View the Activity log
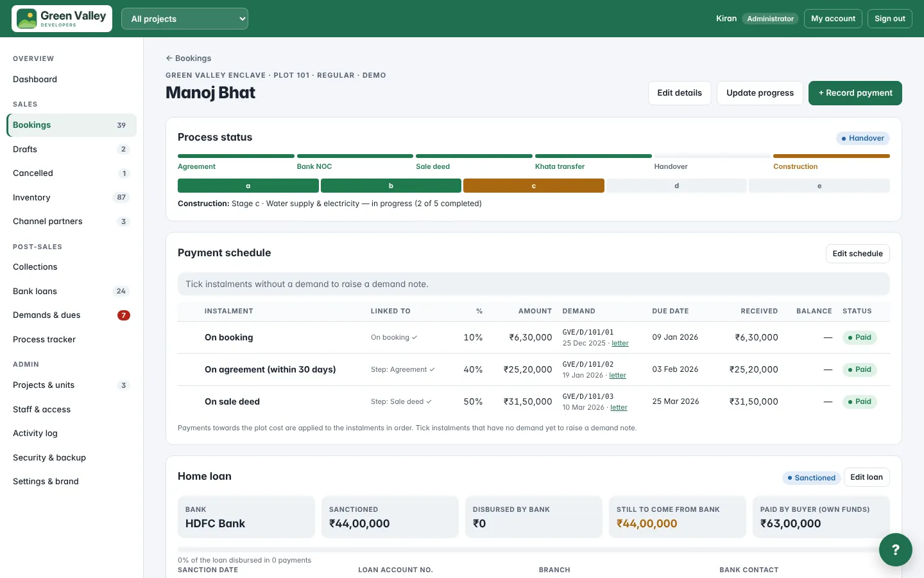Image resolution: width=924 pixels, height=578 pixels. click(x=71, y=433)
